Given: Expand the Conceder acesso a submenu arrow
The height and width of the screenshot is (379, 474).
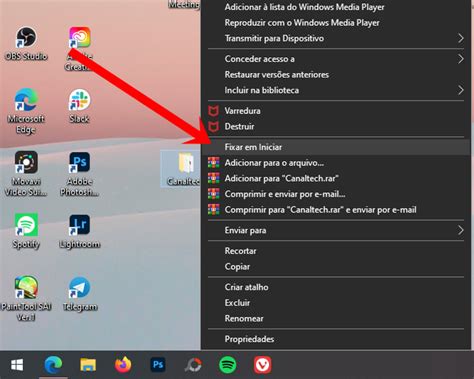Looking at the screenshot, I should [x=461, y=59].
